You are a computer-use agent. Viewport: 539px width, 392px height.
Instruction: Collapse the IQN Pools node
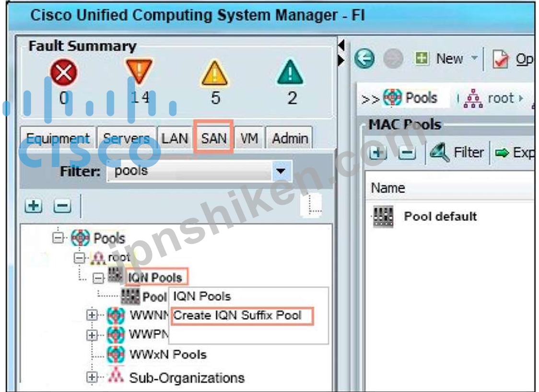(99, 278)
